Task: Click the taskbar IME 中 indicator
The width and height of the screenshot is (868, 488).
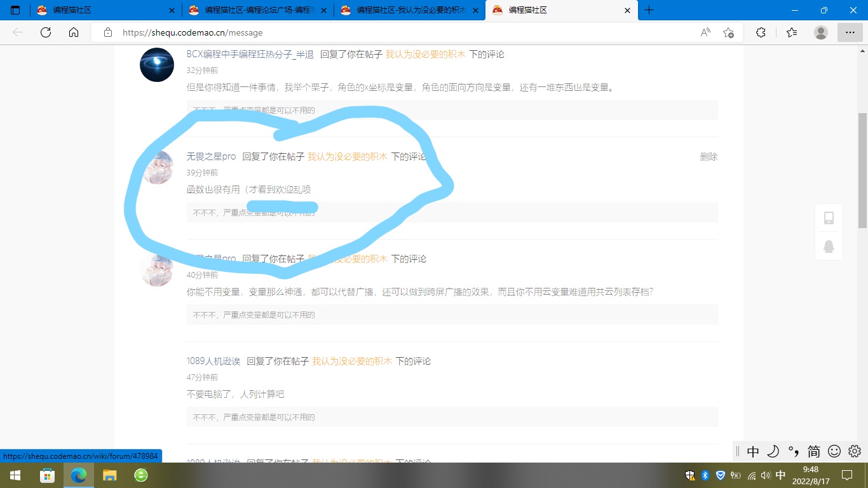Action: [781, 475]
